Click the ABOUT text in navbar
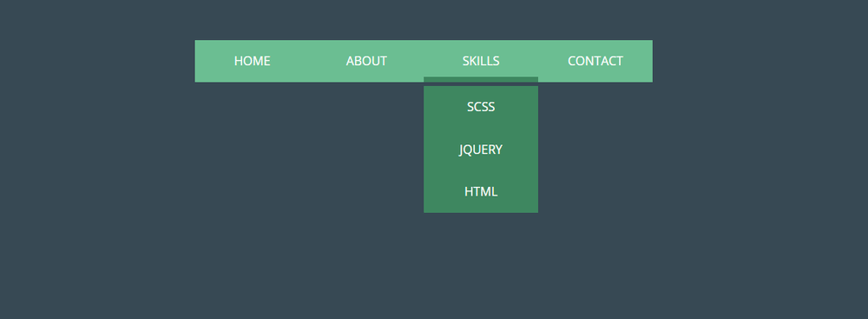868x319 pixels. coord(366,61)
